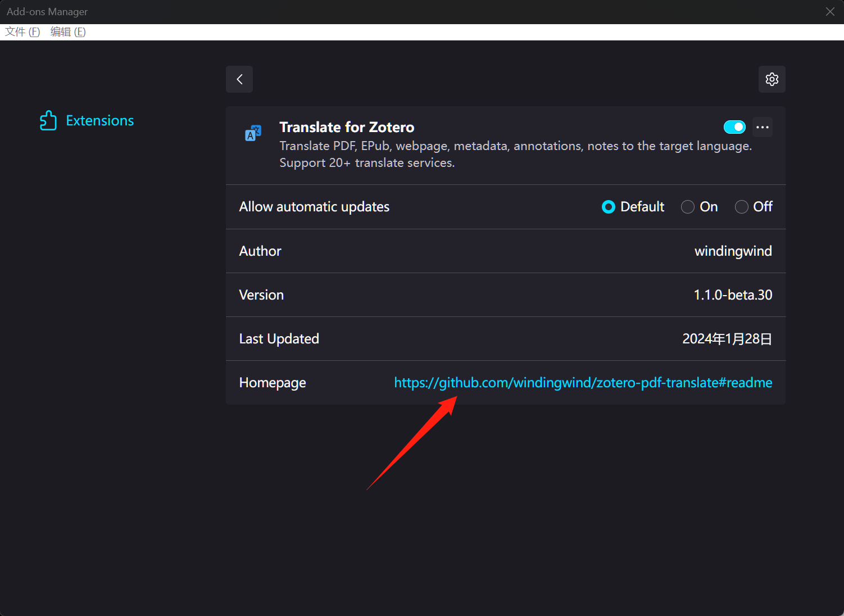Click last updated date 2024年1月28日

(x=727, y=339)
